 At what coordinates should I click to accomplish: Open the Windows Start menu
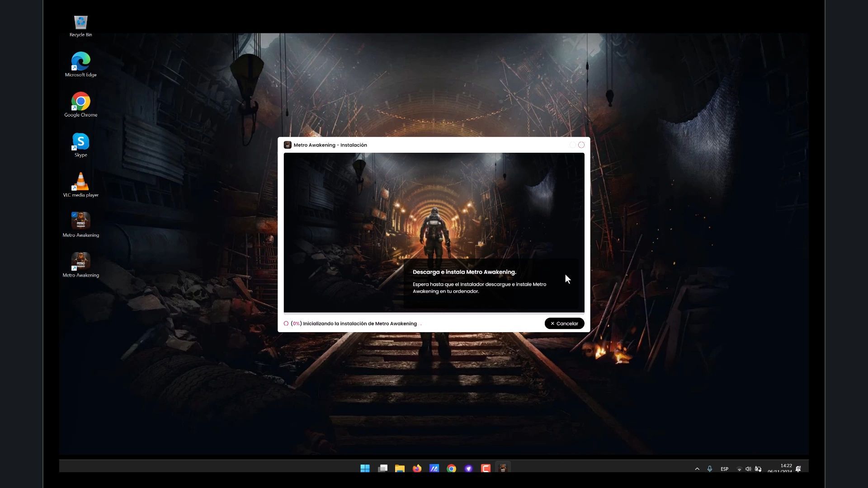coord(365,469)
